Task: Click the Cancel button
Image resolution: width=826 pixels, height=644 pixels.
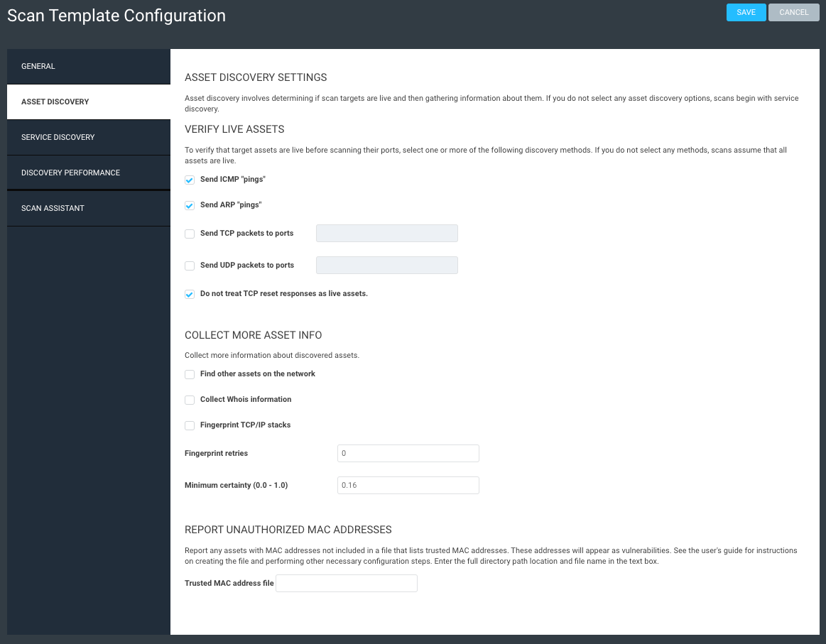Action: [x=794, y=12]
